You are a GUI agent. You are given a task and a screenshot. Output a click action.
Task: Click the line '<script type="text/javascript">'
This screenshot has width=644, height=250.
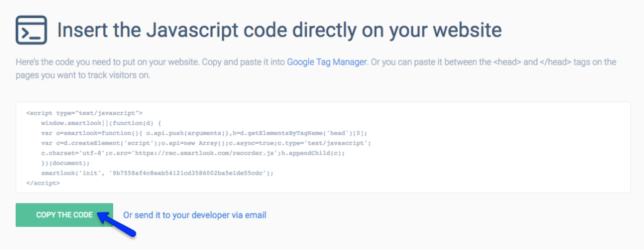click(84, 113)
